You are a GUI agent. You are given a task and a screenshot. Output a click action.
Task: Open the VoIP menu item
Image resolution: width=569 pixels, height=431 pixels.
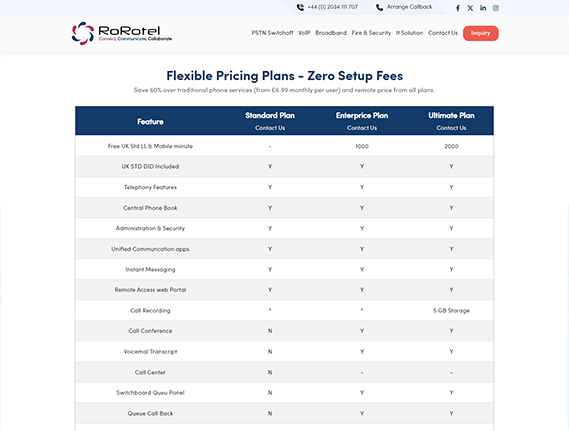point(304,33)
